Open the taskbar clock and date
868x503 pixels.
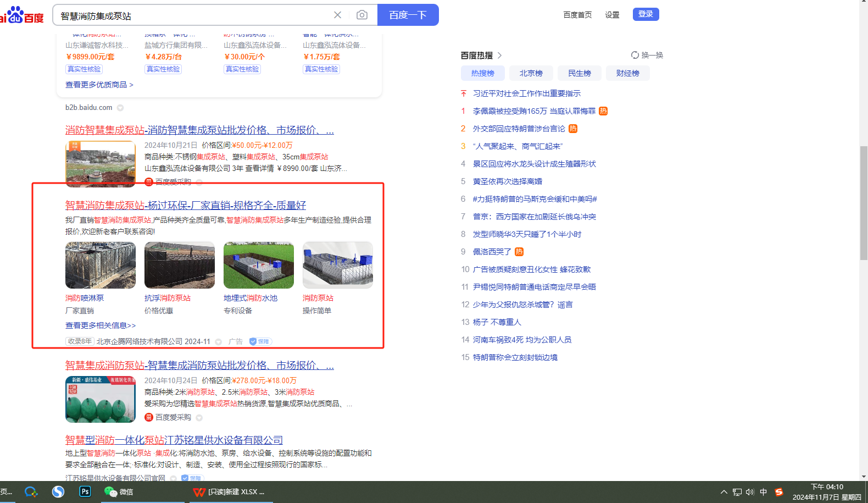click(827, 492)
